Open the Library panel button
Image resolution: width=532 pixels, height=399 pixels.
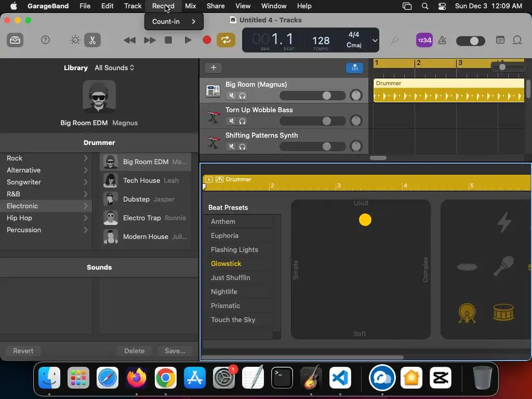pos(15,40)
